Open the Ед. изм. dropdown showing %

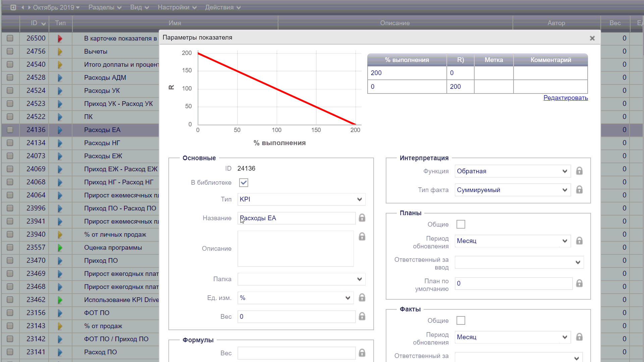tap(296, 298)
